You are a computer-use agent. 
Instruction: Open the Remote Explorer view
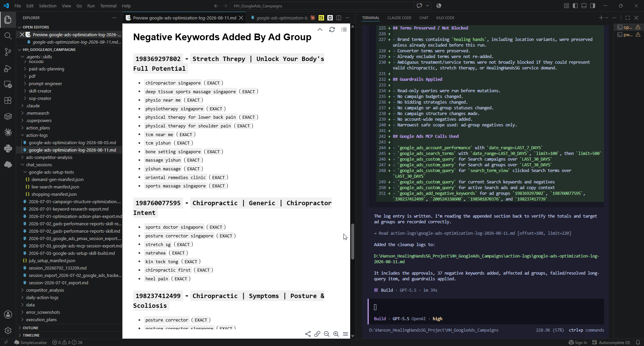pyautogui.click(x=8, y=84)
